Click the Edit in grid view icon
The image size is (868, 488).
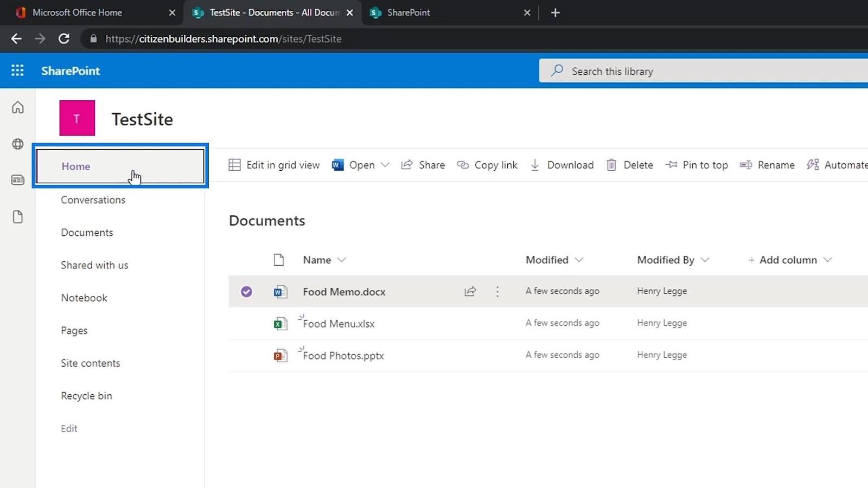[234, 165]
